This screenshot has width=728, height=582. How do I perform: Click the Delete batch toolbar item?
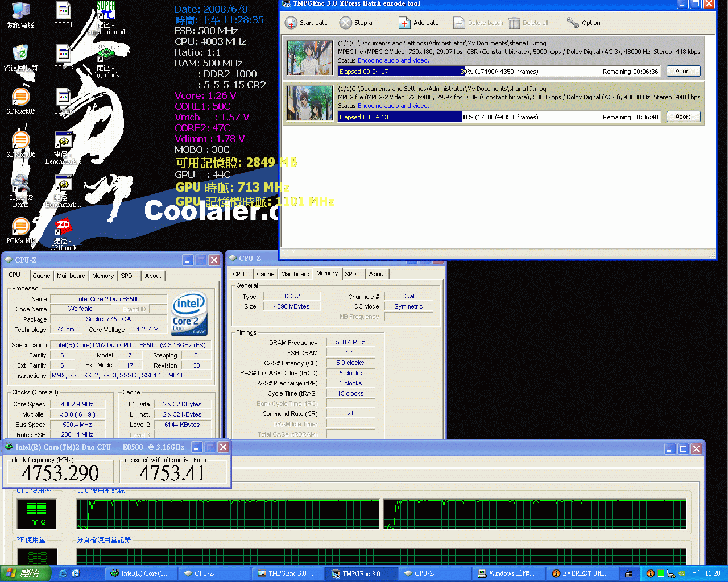[x=478, y=23]
